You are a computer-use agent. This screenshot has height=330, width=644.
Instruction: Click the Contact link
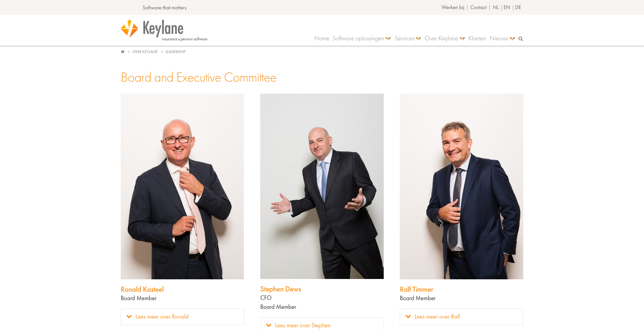[x=478, y=7]
